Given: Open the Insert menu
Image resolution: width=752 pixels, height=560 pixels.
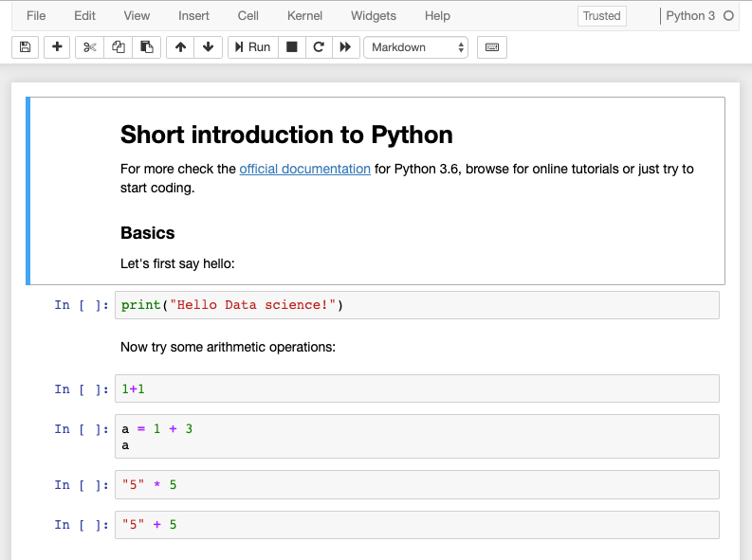Looking at the screenshot, I should point(193,16).
